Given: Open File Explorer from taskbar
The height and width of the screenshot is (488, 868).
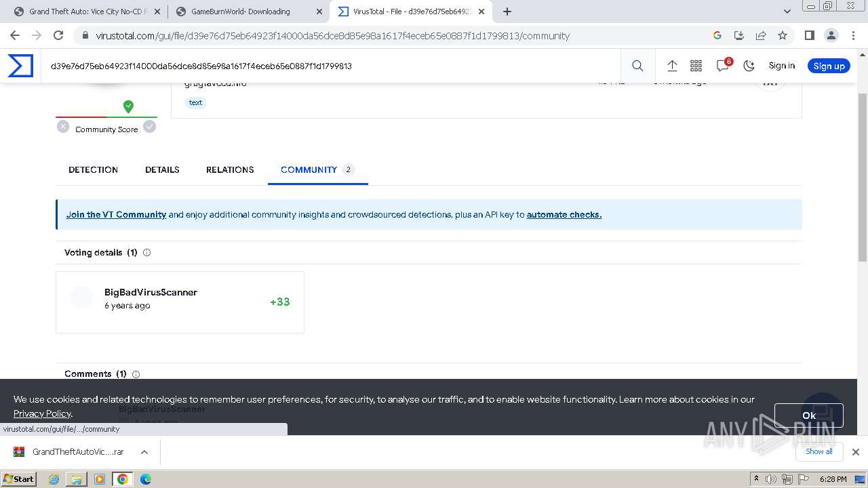Looking at the screenshot, I should [x=77, y=479].
